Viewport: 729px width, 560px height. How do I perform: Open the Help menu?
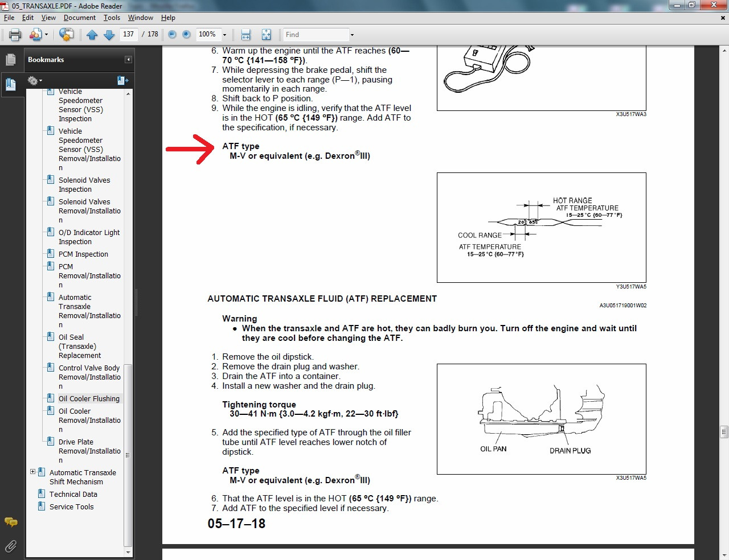click(x=168, y=18)
